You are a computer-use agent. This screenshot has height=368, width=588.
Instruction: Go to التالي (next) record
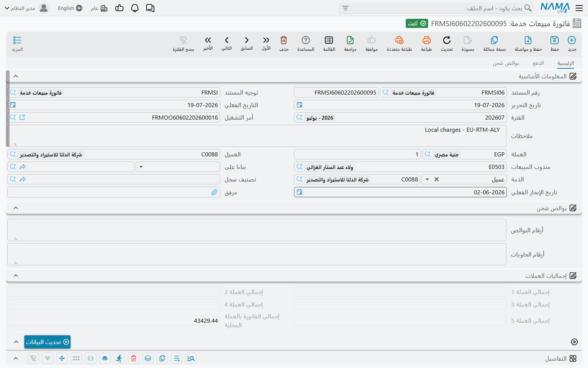(x=227, y=40)
